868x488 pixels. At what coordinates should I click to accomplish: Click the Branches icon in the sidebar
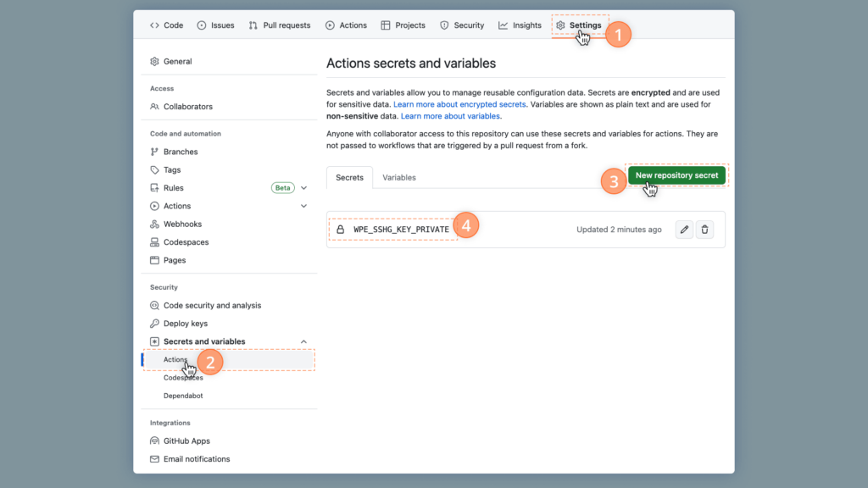157,151
